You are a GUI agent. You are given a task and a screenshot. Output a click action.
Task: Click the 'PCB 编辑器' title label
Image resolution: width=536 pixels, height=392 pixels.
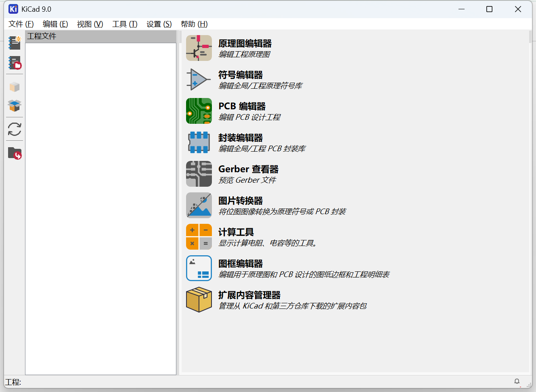coord(242,106)
